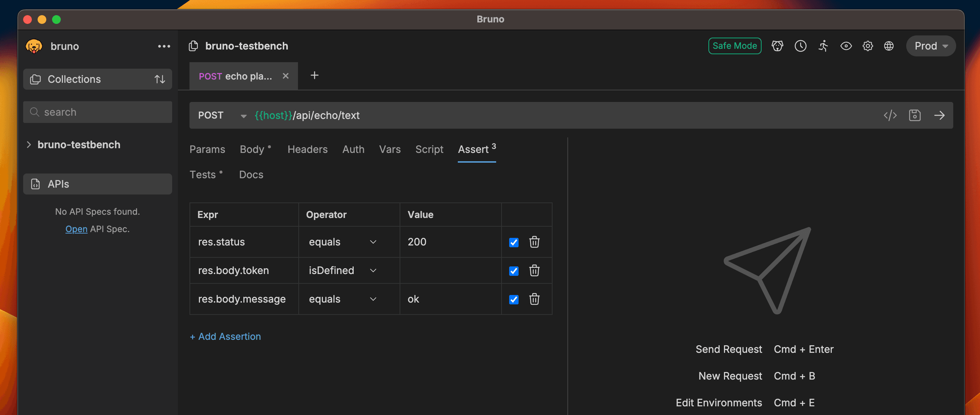Open the runner (running person) icon
The height and width of the screenshot is (415, 980).
(x=823, y=46)
